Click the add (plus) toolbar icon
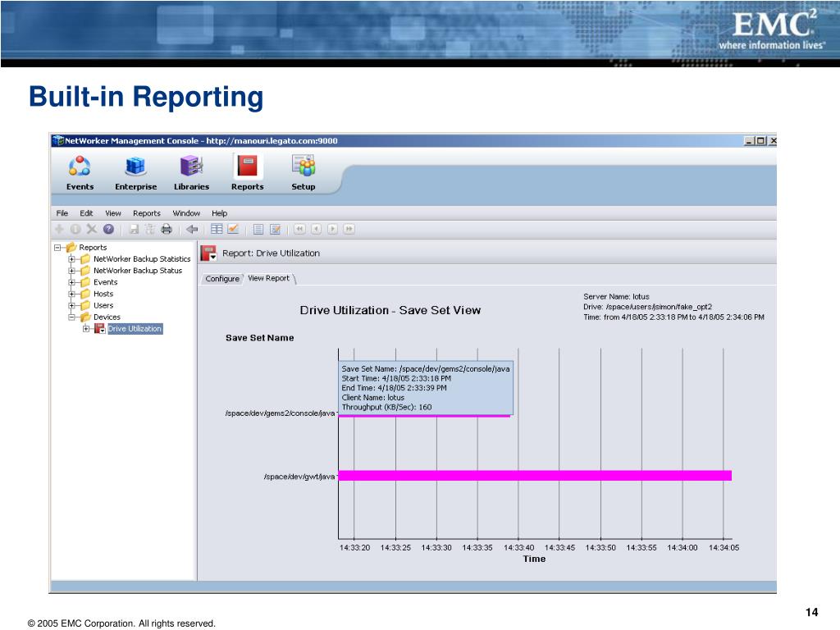This screenshot has width=840, height=630. pos(59,230)
